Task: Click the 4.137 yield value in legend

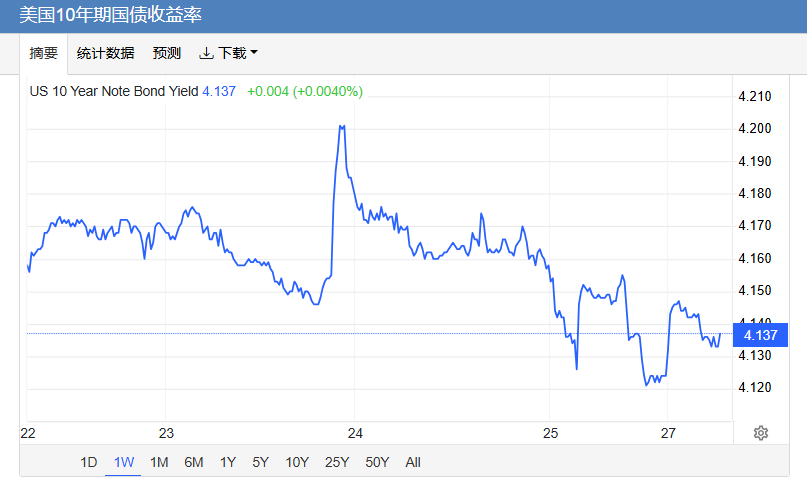Action: click(219, 91)
